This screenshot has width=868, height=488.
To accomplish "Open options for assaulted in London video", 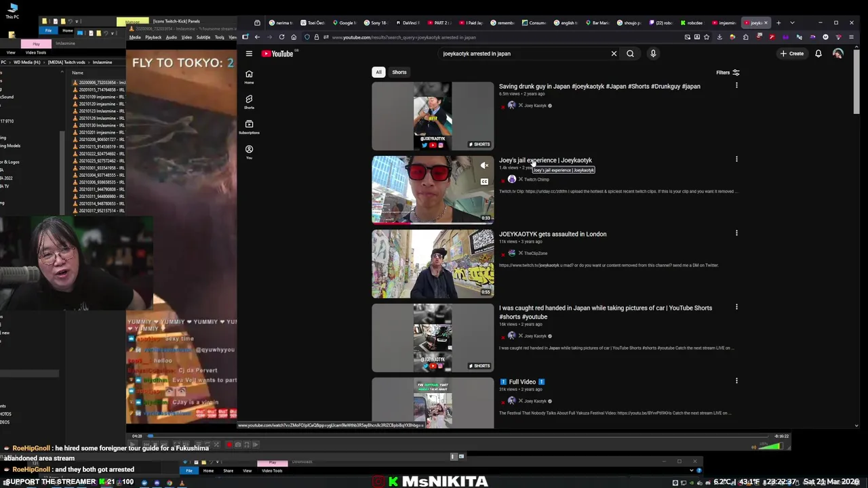I will coord(736,233).
